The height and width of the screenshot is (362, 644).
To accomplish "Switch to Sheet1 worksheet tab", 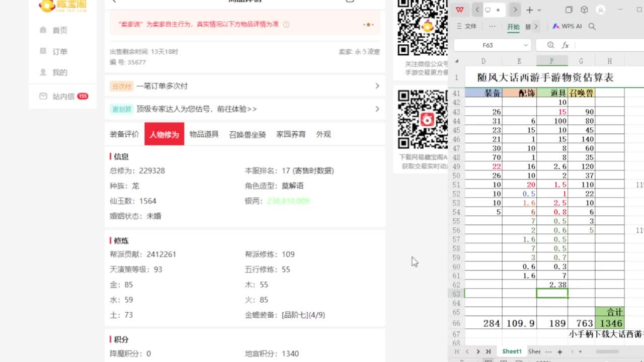I will [x=512, y=351].
